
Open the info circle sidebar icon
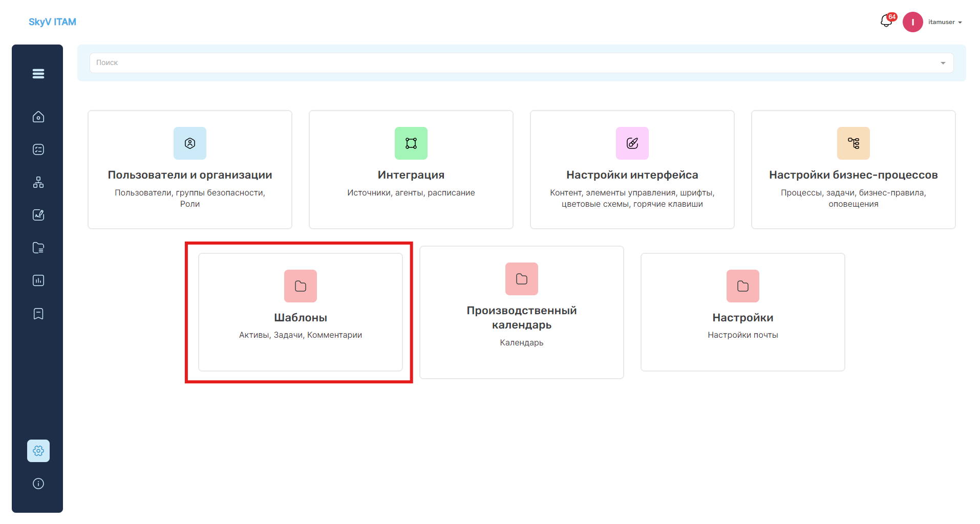[x=38, y=484]
